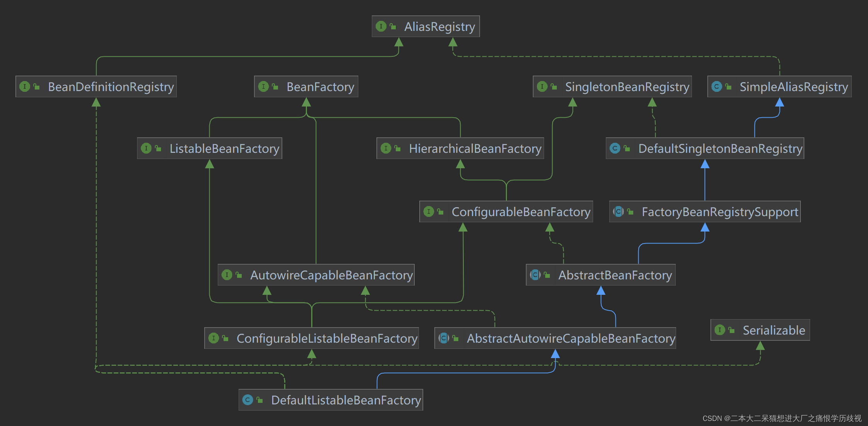
Task: Click the ConfigurableListableBeanFactory interface icon
Action: [x=214, y=338]
